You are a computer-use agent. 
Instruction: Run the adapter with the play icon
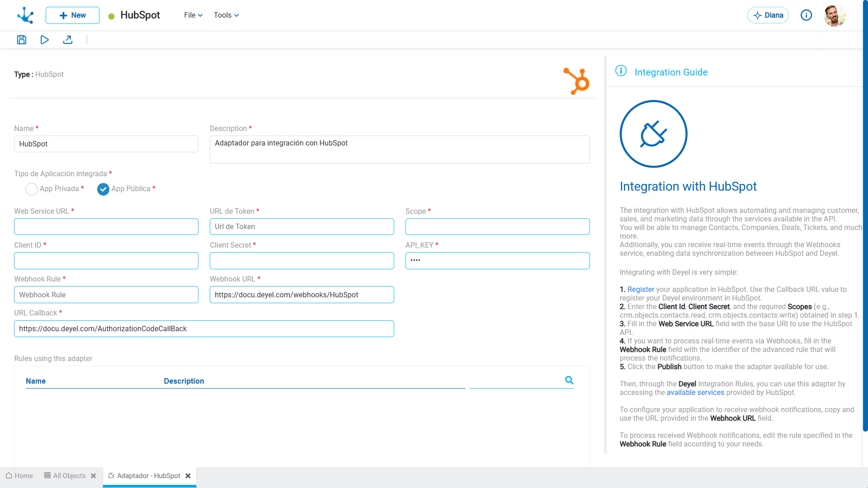(x=44, y=40)
